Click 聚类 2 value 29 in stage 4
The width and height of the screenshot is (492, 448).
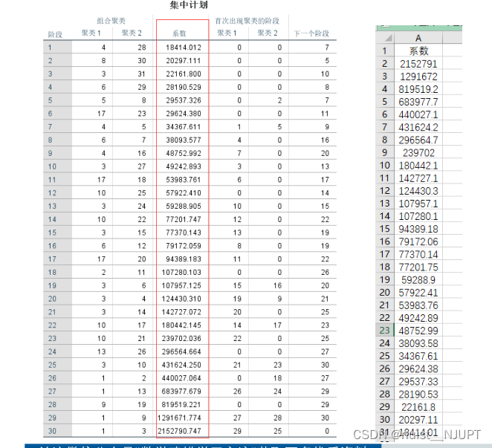[141, 87]
